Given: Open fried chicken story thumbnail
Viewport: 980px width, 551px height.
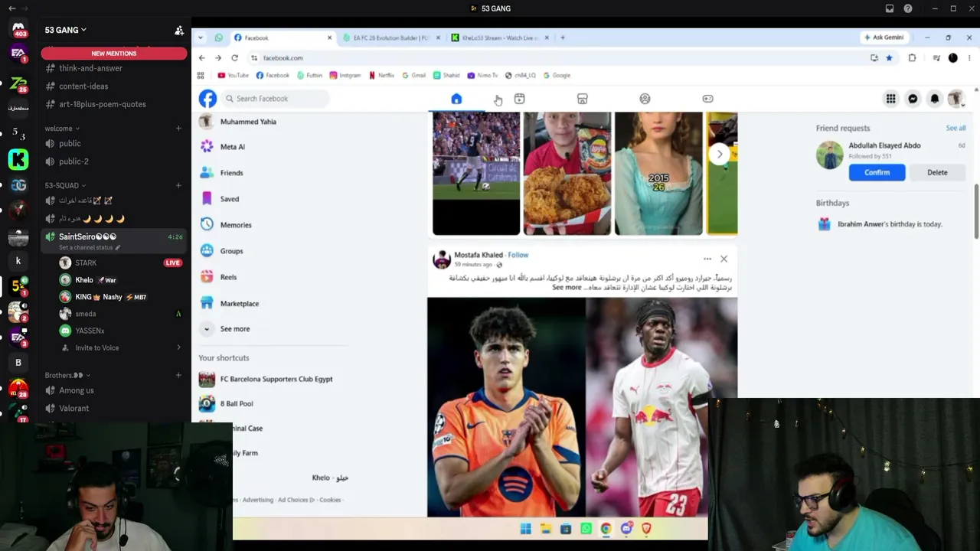Looking at the screenshot, I should tap(567, 173).
